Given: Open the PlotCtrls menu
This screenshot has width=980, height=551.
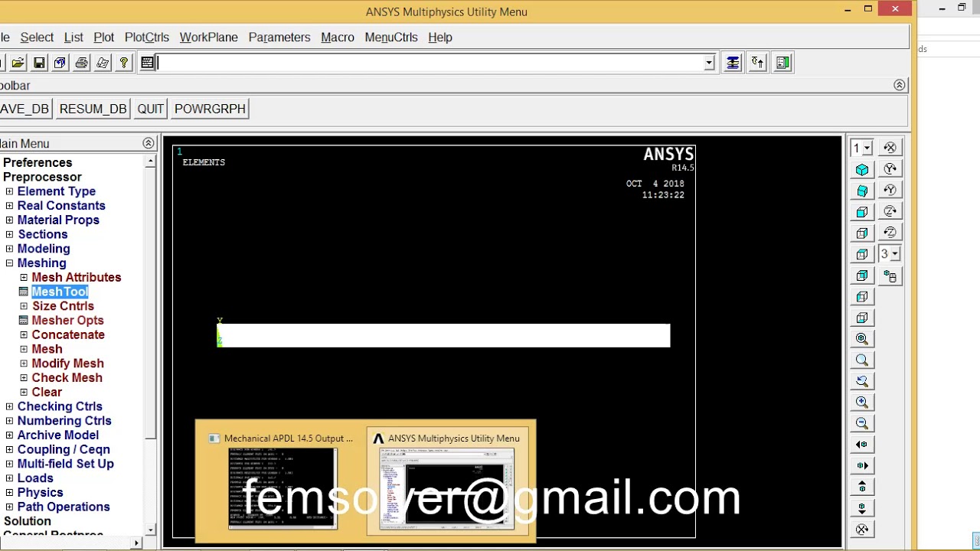Looking at the screenshot, I should pyautogui.click(x=147, y=37).
